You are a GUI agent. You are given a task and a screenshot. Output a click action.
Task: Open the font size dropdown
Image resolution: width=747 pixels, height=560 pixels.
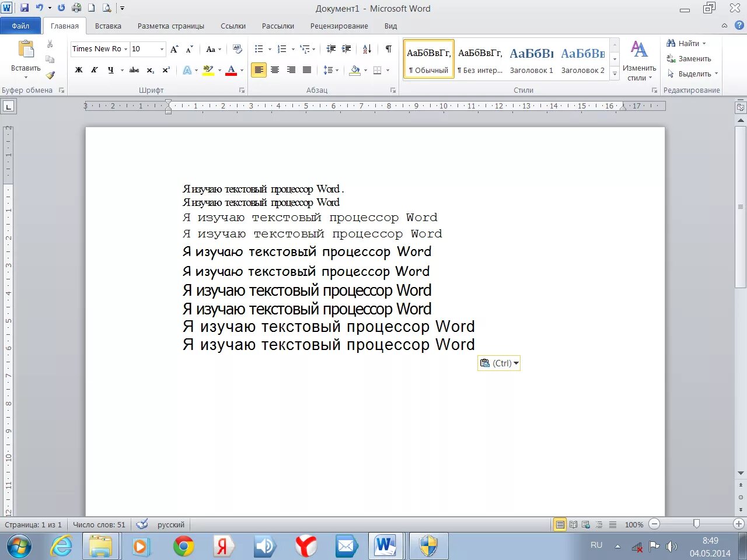coord(162,49)
